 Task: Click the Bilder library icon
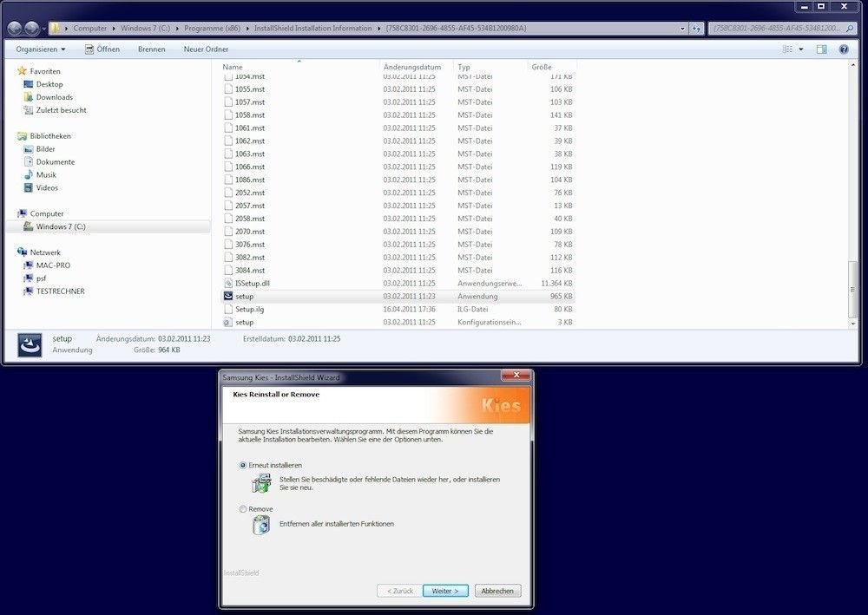tap(29, 149)
